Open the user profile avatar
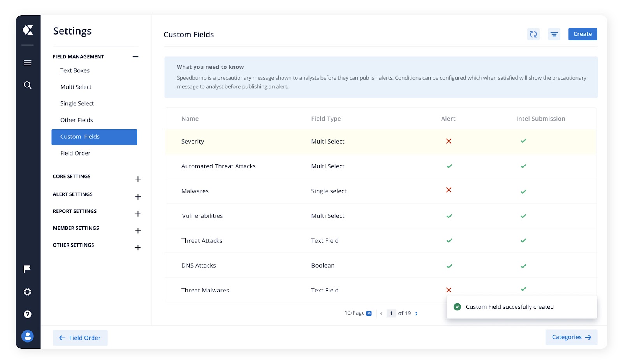The width and height of the screenshot is (623, 364). click(x=27, y=336)
